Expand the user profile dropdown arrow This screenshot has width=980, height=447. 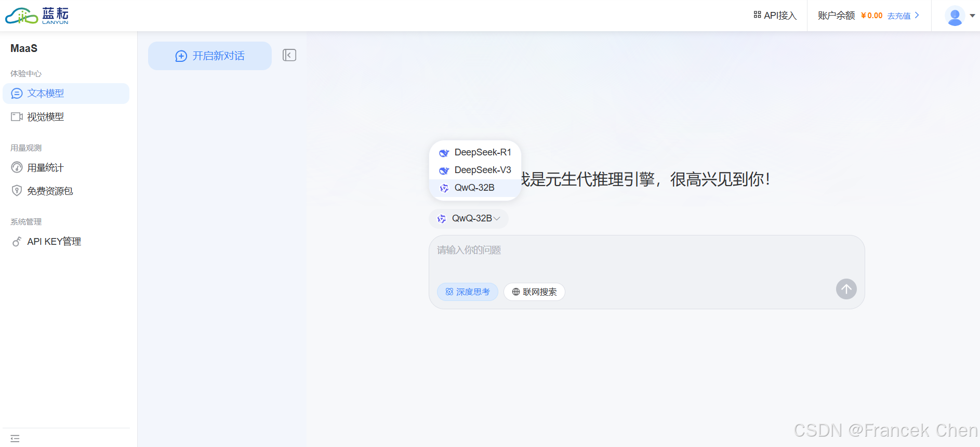[x=972, y=16]
